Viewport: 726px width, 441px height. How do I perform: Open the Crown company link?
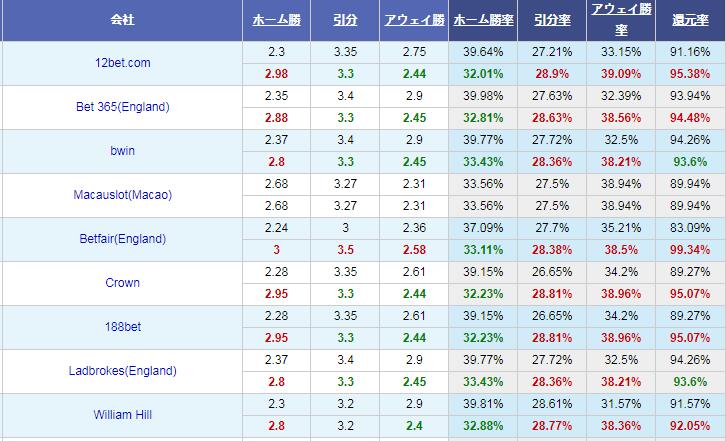[122, 283]
